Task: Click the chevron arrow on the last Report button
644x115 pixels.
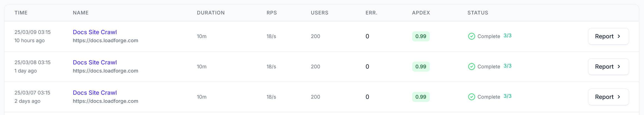Action: (619, 97)
